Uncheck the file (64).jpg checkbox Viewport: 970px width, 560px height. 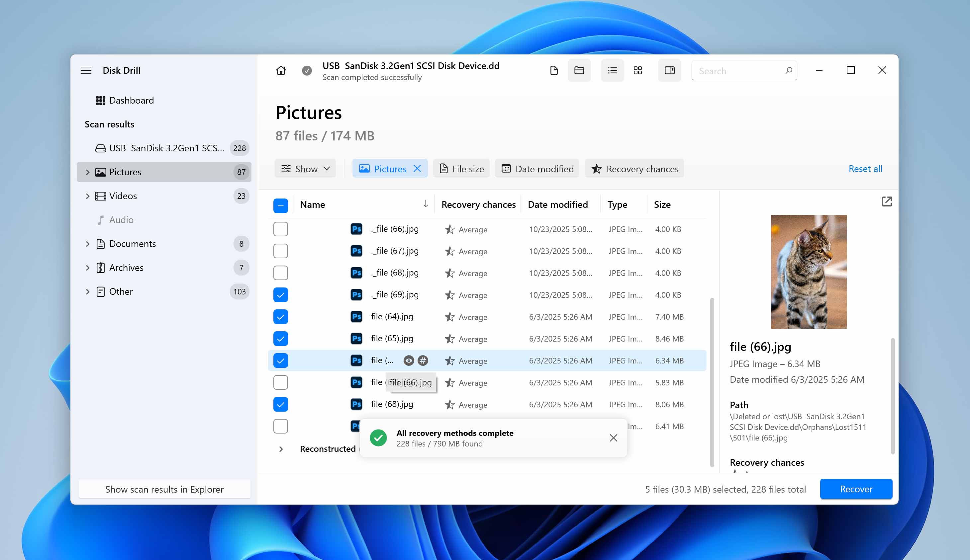coord(280,317)
